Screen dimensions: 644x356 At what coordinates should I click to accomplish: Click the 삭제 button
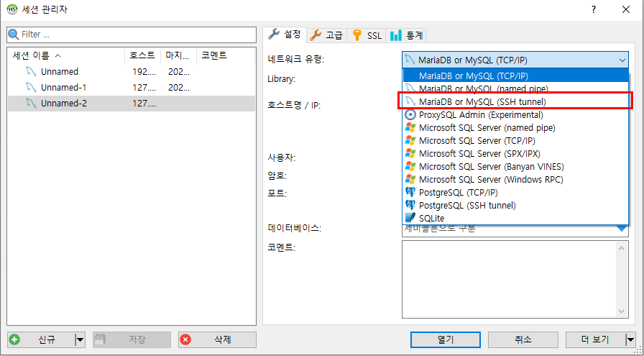(x=217, y=339)
